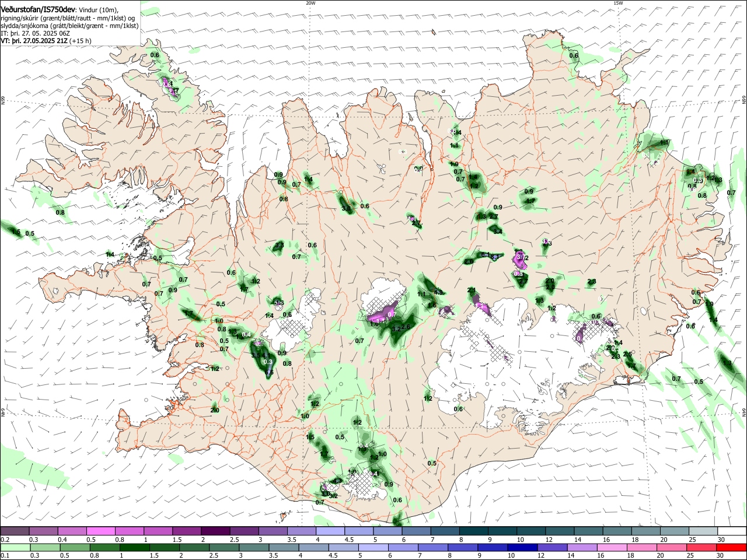The image size is (747, 560).
Task: Pick the top-row swatch starting at 10
Action: [x=531, y=530]
